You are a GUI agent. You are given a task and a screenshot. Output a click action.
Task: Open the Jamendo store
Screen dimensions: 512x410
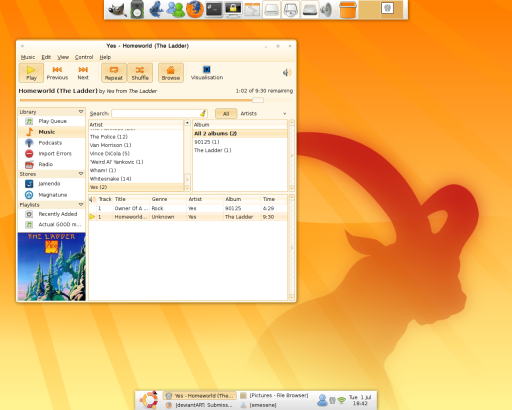click(x=52, y=184)
